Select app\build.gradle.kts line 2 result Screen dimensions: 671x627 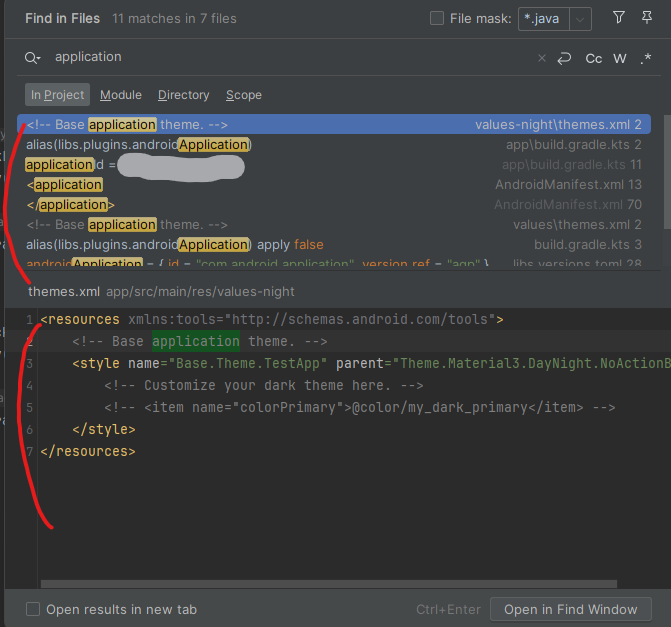coord(334,145)
